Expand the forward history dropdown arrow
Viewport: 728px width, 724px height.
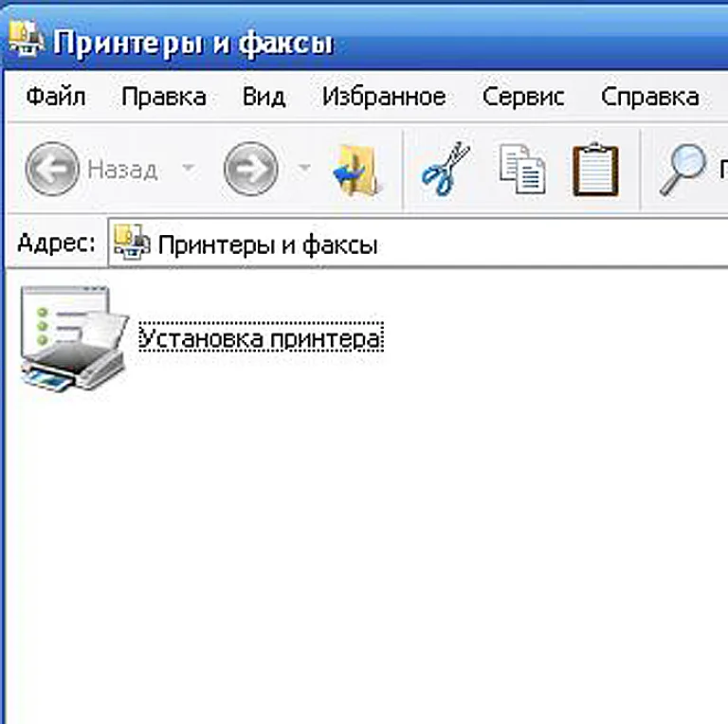pos(304,167)
